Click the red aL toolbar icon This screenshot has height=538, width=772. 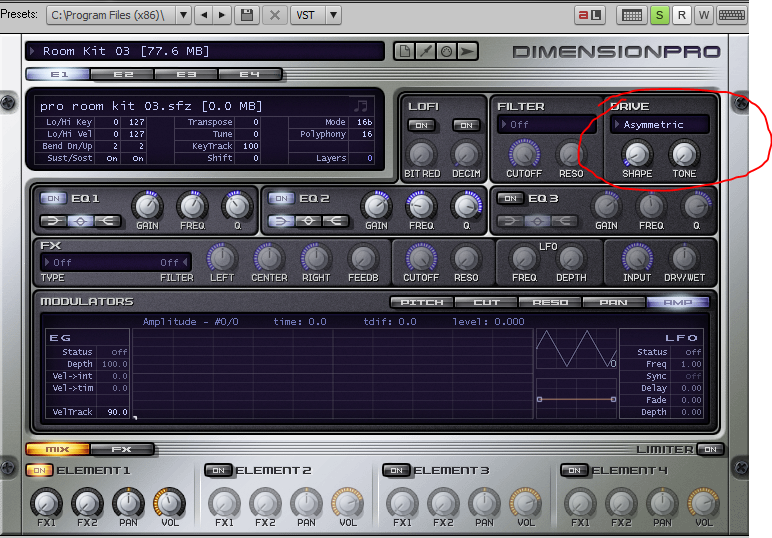coord(589,15)
